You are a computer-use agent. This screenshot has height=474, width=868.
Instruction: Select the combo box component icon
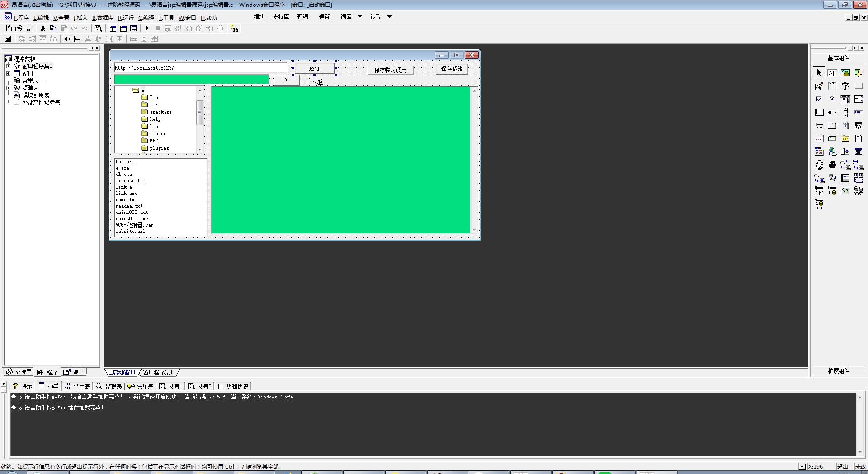[x=845, y=99]
